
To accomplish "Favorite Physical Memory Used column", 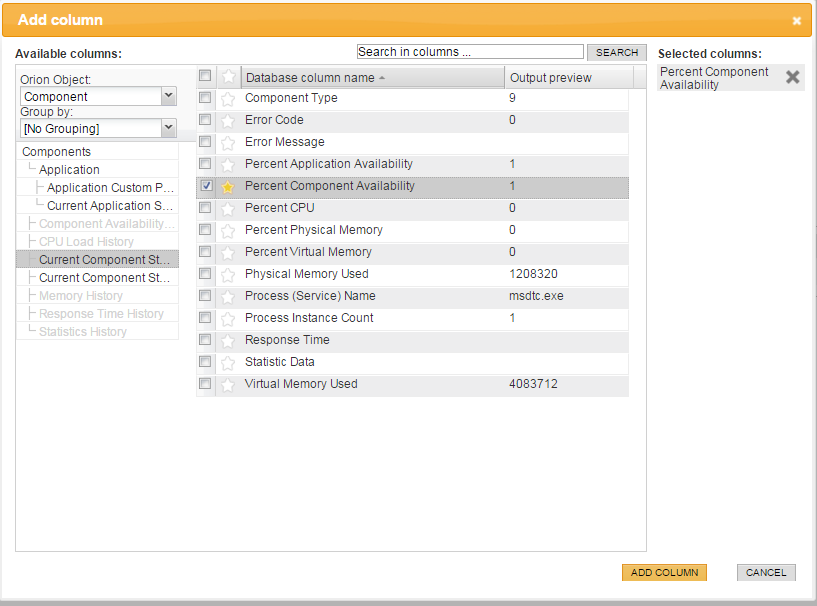I will pyautogui.click(x=228, y=275).
